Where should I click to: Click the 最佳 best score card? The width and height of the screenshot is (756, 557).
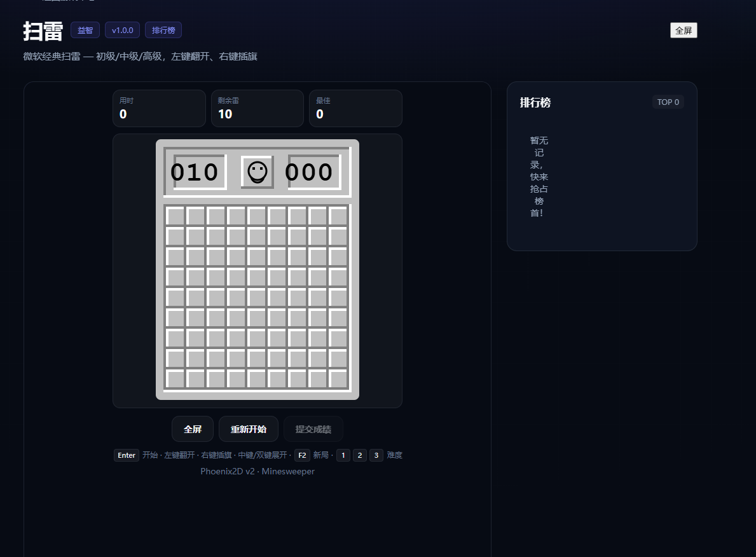click(x=356, y=108)
